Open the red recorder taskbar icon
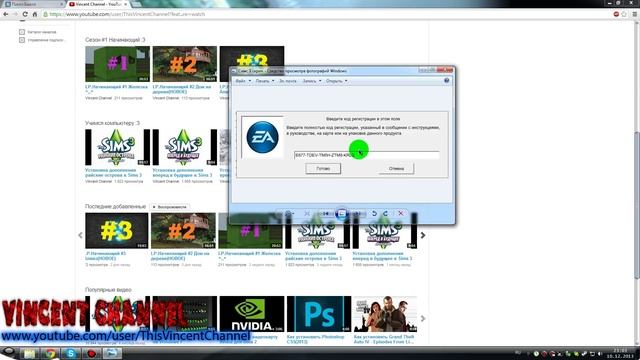Image resolution: width=640 pixels, height=360 pixels. (x=91, y=353)
